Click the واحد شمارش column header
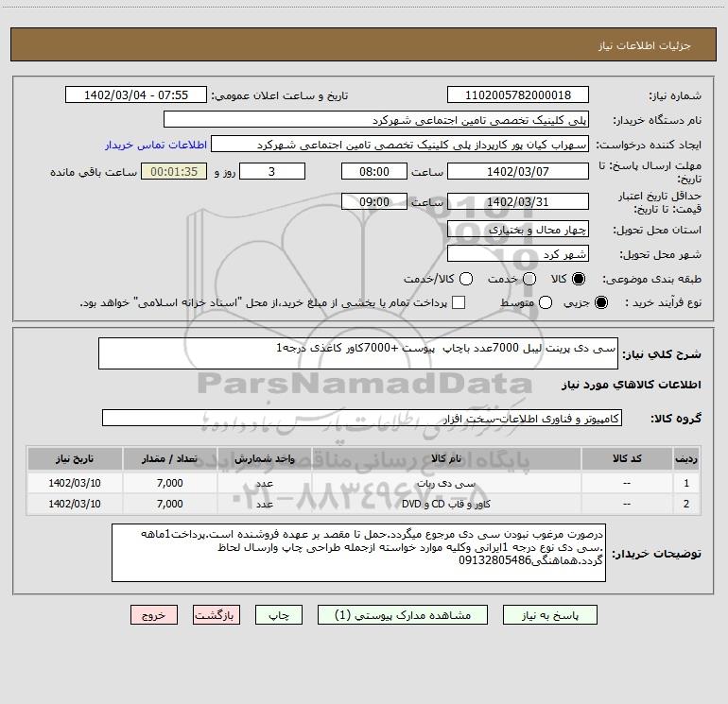This screenshot has width=728, height=704. coord(264,458)
